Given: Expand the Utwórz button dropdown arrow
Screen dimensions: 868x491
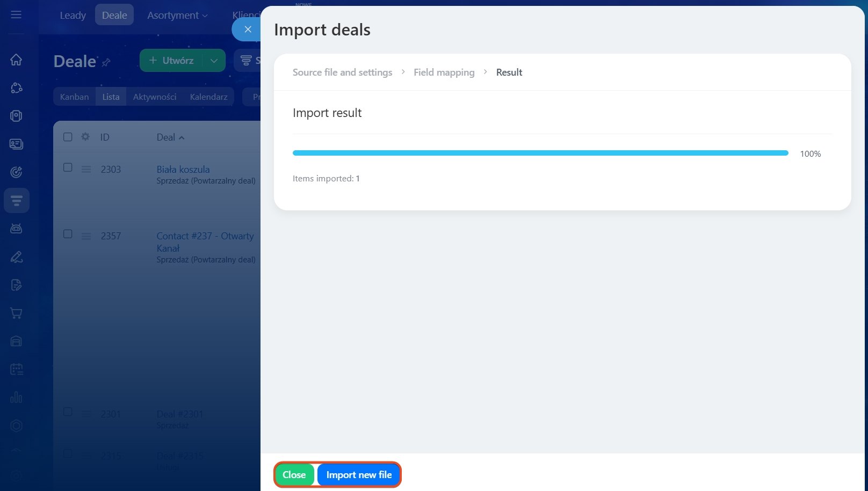Looking at the screenshot, I should coord(214,61).
